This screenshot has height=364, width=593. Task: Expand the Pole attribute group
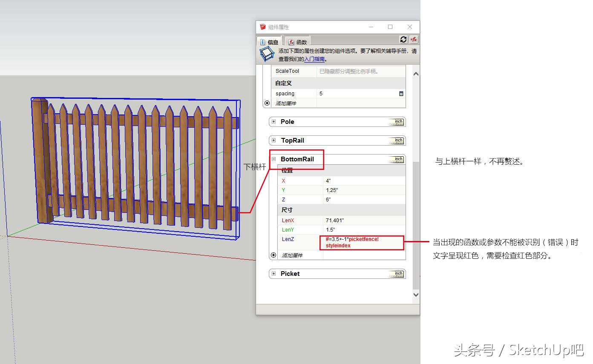pos(273,121)
